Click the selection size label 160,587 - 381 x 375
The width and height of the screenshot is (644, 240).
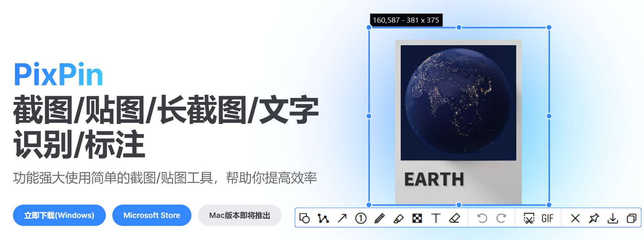tap(406, 20)
